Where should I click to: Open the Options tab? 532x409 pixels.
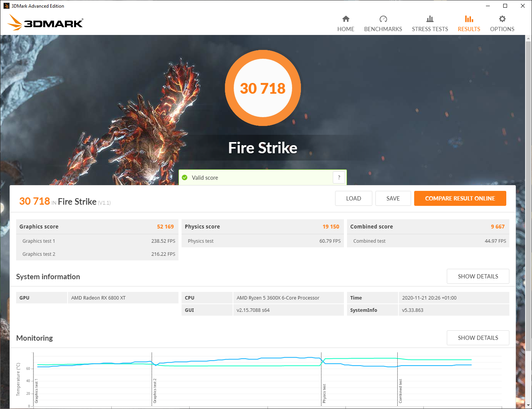[x=502, y=24]
